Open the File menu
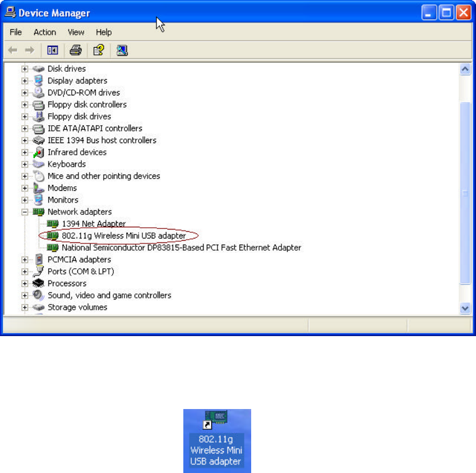The width and height of the screenshot is (476, 473). [x=16, y=32]
